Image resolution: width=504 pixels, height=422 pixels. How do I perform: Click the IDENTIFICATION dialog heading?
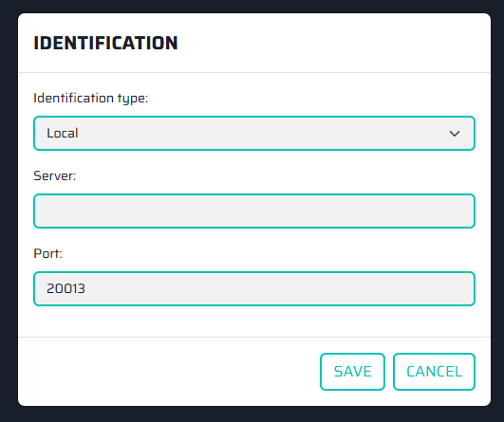point(105,43)
